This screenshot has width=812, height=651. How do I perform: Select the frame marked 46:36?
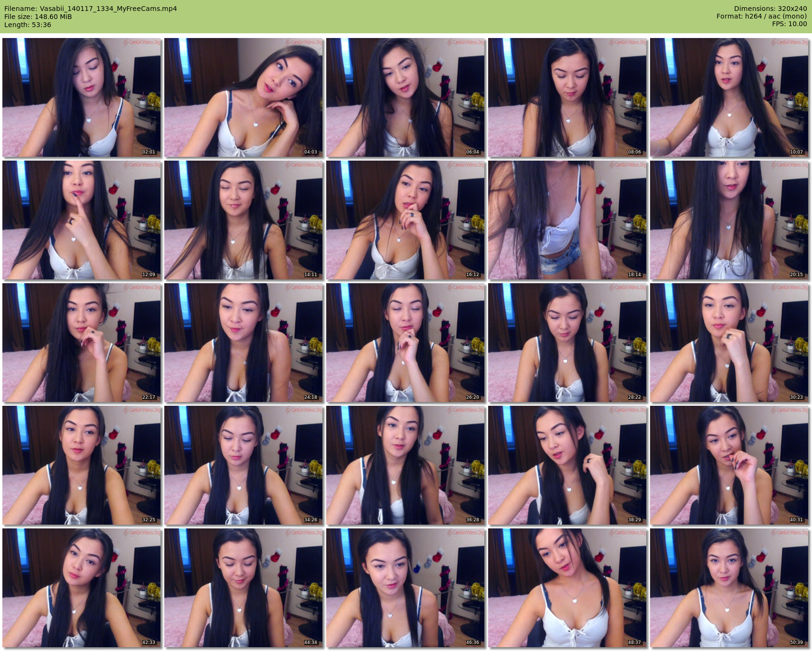click(x=406, y=588)
